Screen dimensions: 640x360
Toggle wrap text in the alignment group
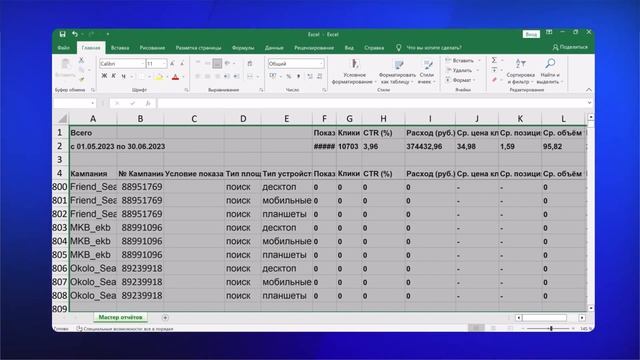pyautogui.click(x=249, y=63)
